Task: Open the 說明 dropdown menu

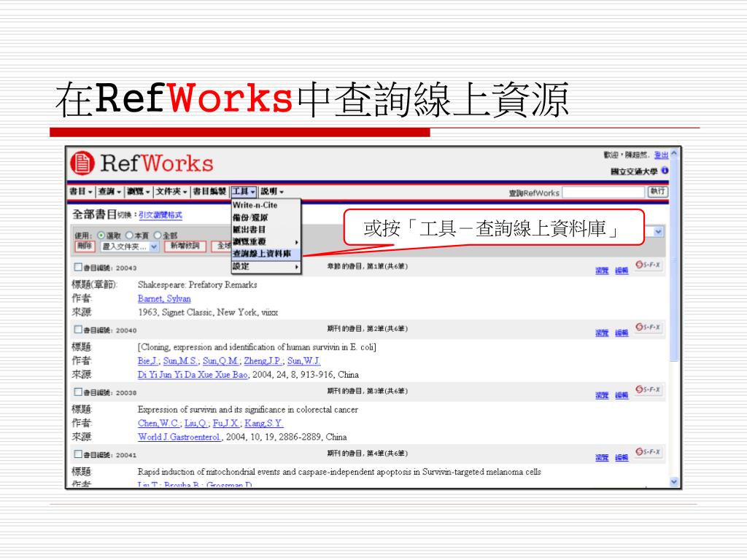Action: pos(272,192)
